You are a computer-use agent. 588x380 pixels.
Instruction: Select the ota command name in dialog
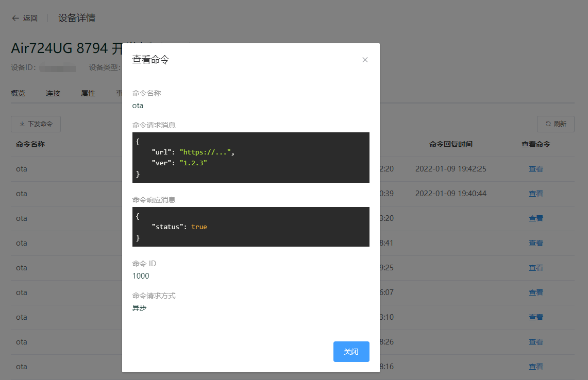pos(138,106)
